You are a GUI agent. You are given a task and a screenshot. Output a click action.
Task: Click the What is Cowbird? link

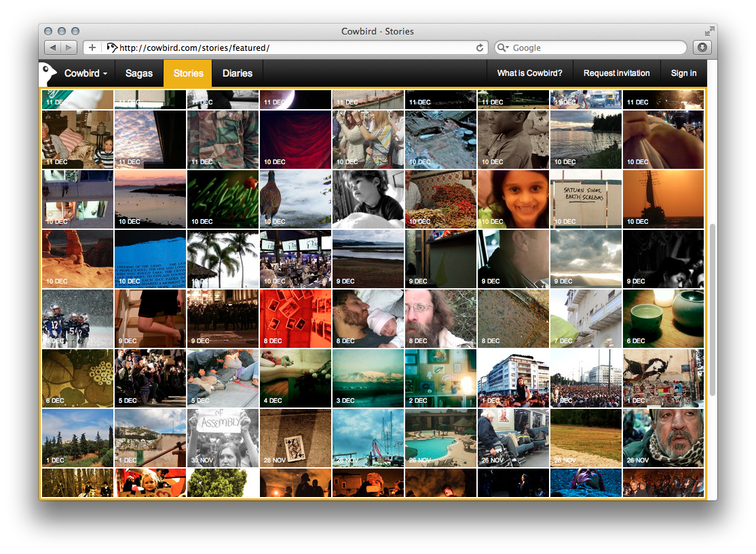pos(529,73)
